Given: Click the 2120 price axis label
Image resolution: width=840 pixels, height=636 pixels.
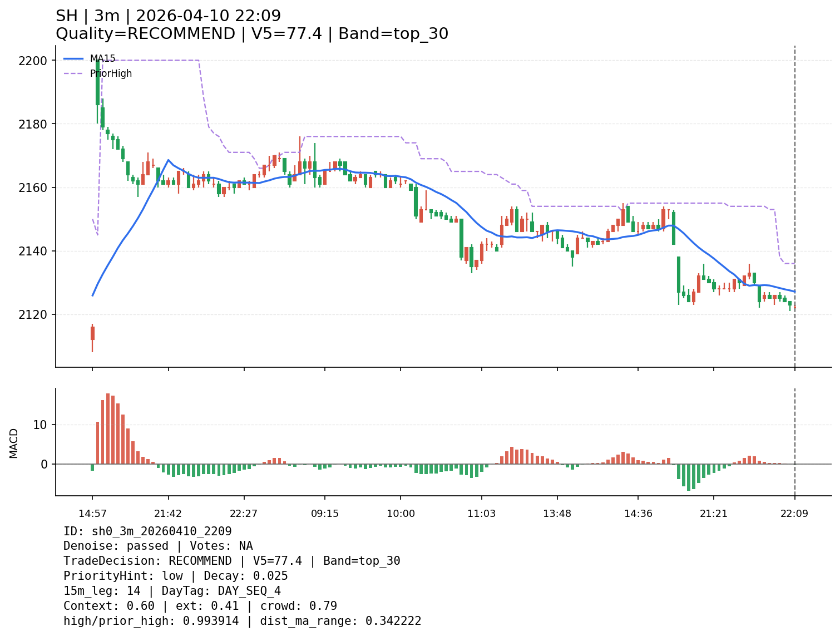Looking at the screenshot, I should coord(36,315).
